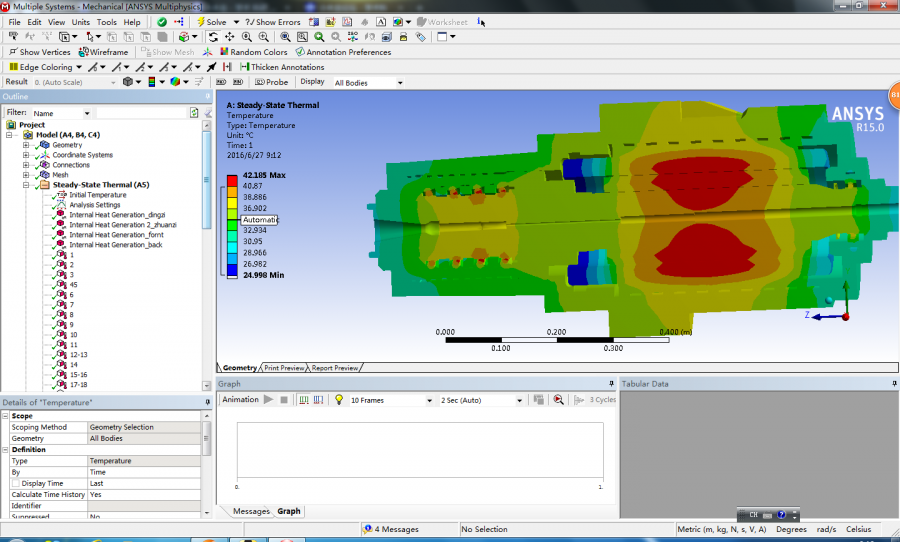The width and height of the screenshot is (900, 542).
Task: Click Show Vertices toggle
Action: [x=39, y=52]
